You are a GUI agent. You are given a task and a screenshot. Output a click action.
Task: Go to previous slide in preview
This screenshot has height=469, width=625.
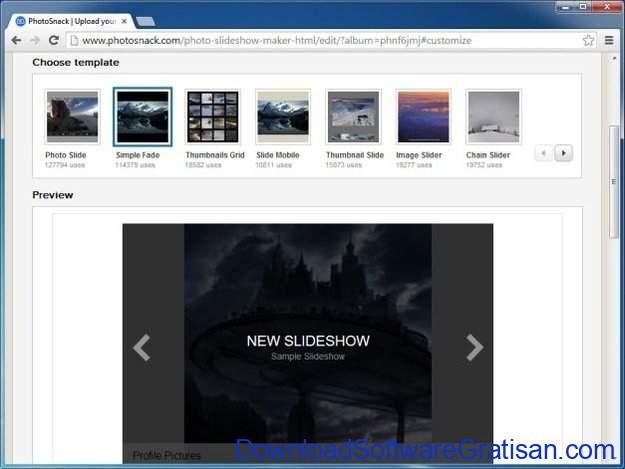click(142, 347)
